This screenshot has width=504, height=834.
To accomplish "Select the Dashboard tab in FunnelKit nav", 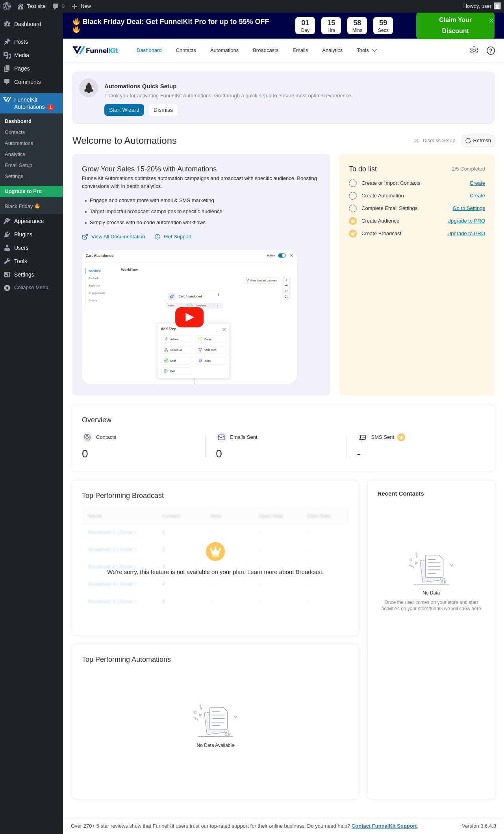I will 149,50.
